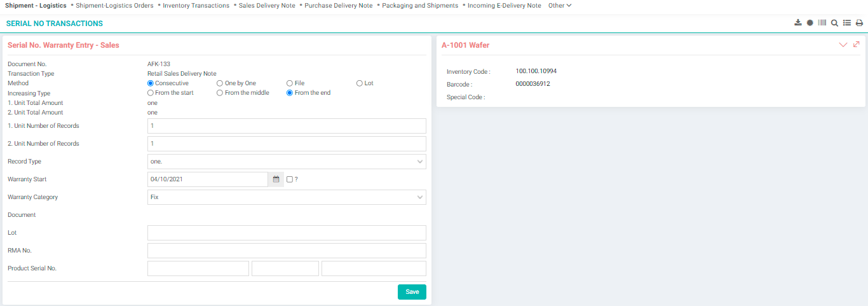Click inventory code 100.100.10994
Viewport: 868px width, 306px height.
[536, 71]
